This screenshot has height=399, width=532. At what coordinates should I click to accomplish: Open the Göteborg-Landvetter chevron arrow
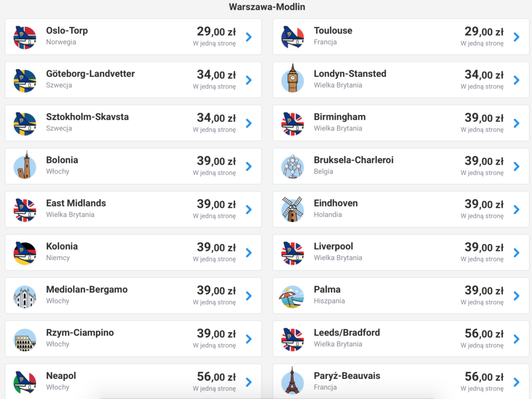coord(248,80)
